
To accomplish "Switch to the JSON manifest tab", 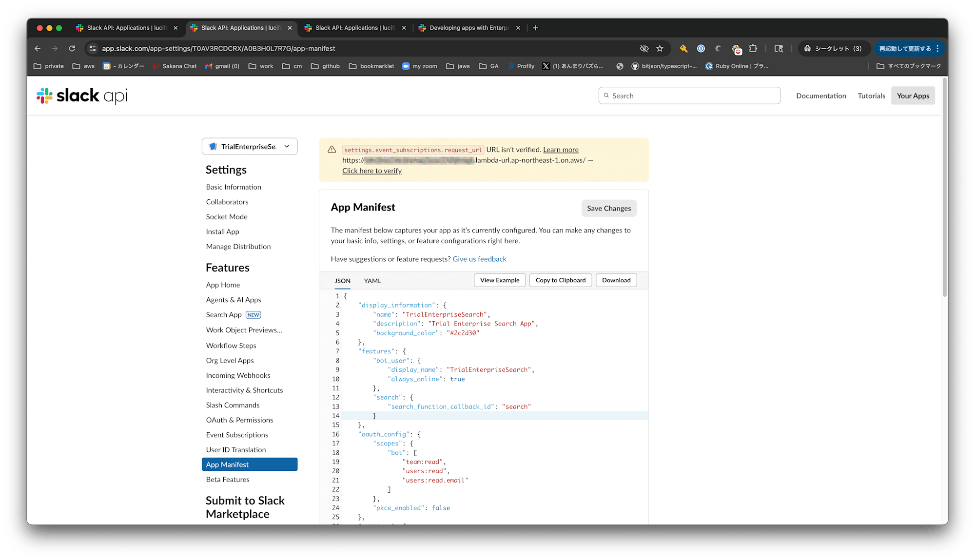I will pyautogui.click(x=342, y=281).
